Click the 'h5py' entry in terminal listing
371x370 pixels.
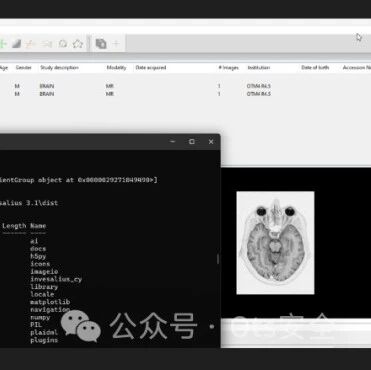[38, 256]
